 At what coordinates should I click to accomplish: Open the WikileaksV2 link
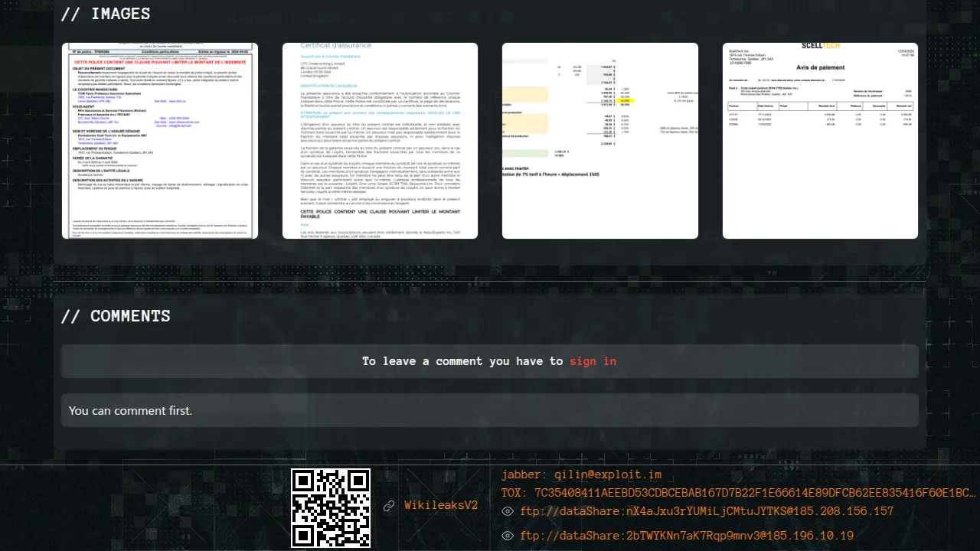point(441,505)
